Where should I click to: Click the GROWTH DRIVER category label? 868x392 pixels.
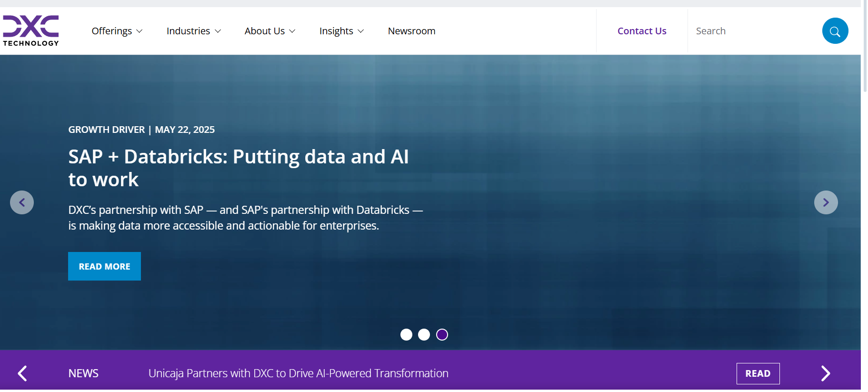click(x=107, y=130)
